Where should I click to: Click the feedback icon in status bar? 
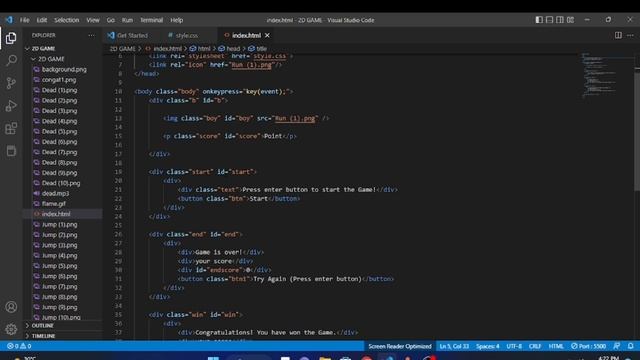click(617, 346)
